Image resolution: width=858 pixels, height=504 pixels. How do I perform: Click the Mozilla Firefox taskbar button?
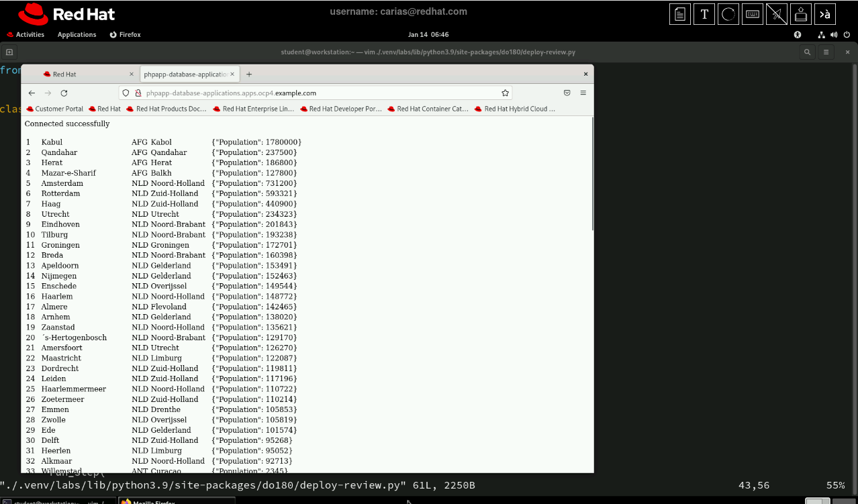coord(177,501)
